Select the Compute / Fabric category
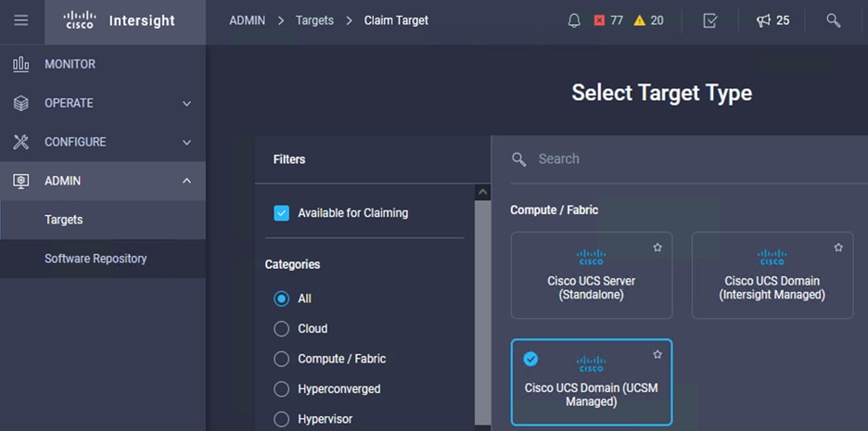The image size is (868, 431). click(x=282, y=359)
